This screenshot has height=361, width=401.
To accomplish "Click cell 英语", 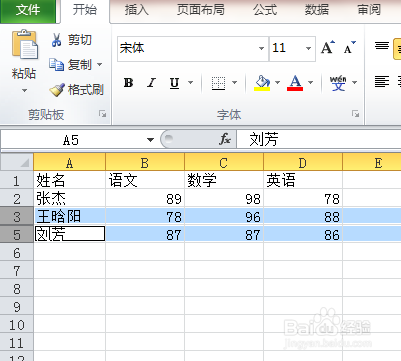I will (303, 181).
